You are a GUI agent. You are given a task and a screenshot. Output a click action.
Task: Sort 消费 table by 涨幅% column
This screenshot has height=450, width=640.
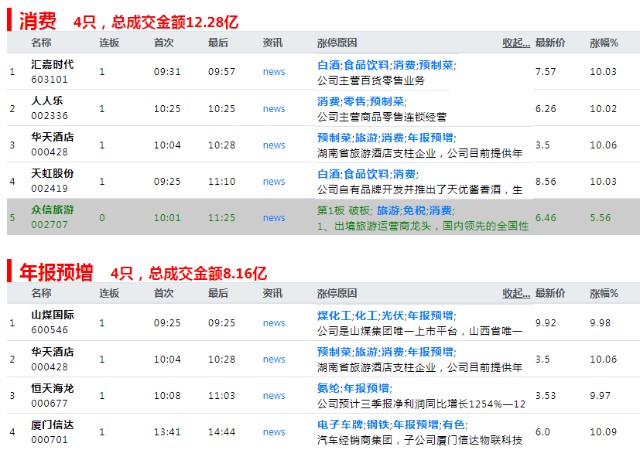pyautogui.click(x=604, y=42)
